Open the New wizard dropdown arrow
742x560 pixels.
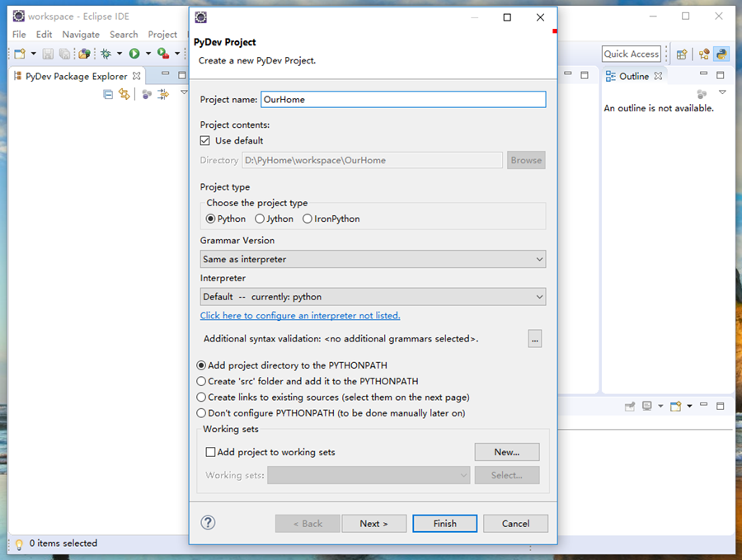point(33,54)
